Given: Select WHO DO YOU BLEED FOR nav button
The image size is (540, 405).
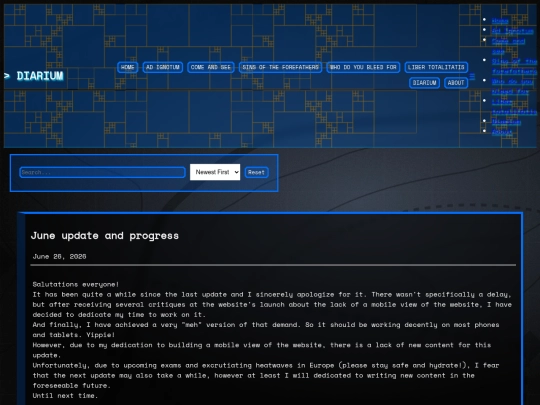Looking at the screenshot, I should [363, 67].
